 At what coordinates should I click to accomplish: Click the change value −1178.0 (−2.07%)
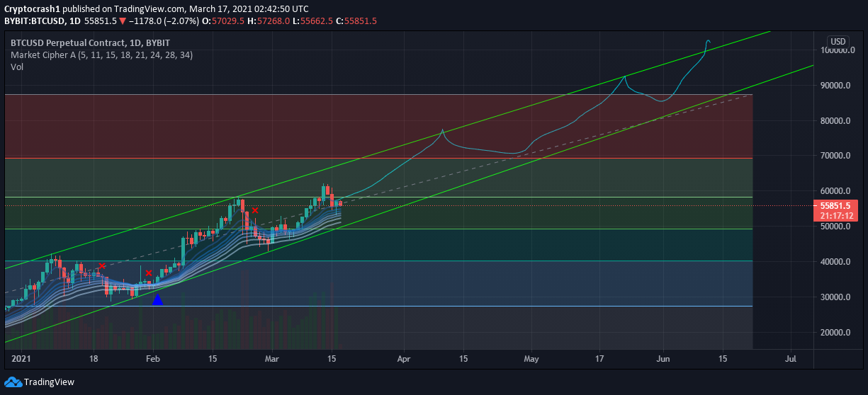point(164,21)
